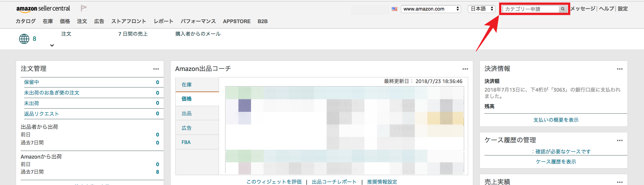
Task: Open the 価格 menu in the top navigation
Action: tap(65, 21)
